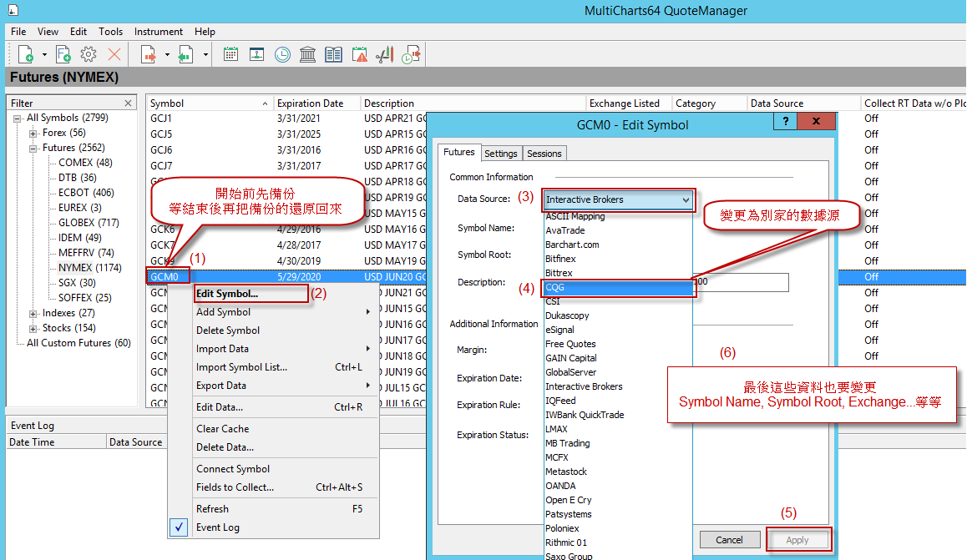Click the calendar with warning triangle icon
The image size is (967, 560).
click(x=360, y=55)
